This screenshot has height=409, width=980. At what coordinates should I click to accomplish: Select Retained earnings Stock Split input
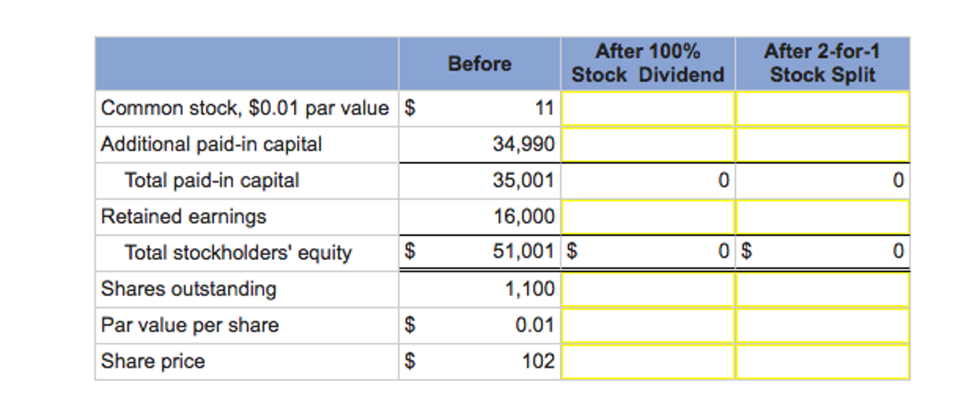point(822,217)
